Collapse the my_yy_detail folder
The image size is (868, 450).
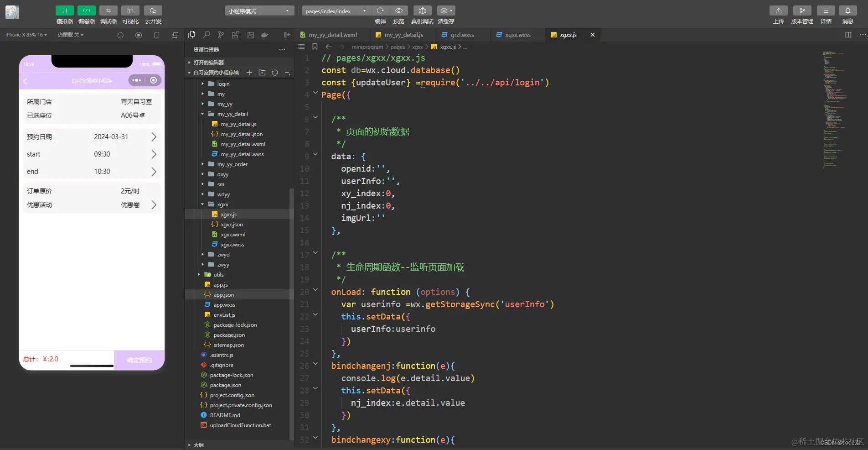tap(232, 114)
